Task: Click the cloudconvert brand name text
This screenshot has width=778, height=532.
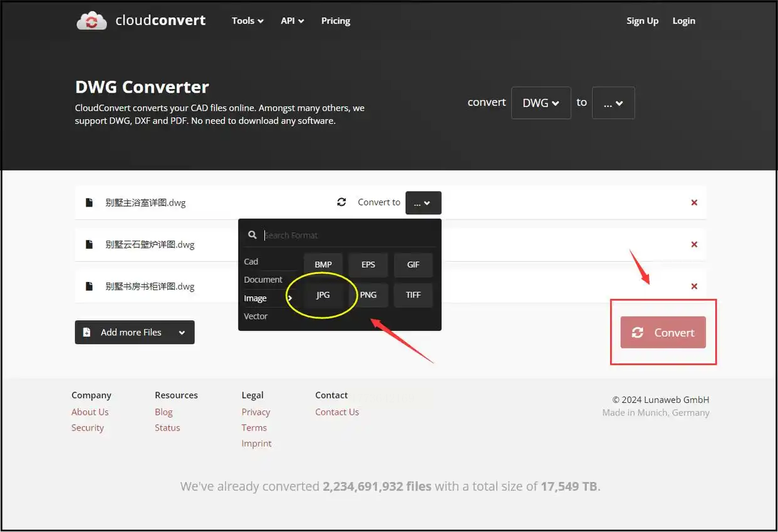Action: click(160, 20)
